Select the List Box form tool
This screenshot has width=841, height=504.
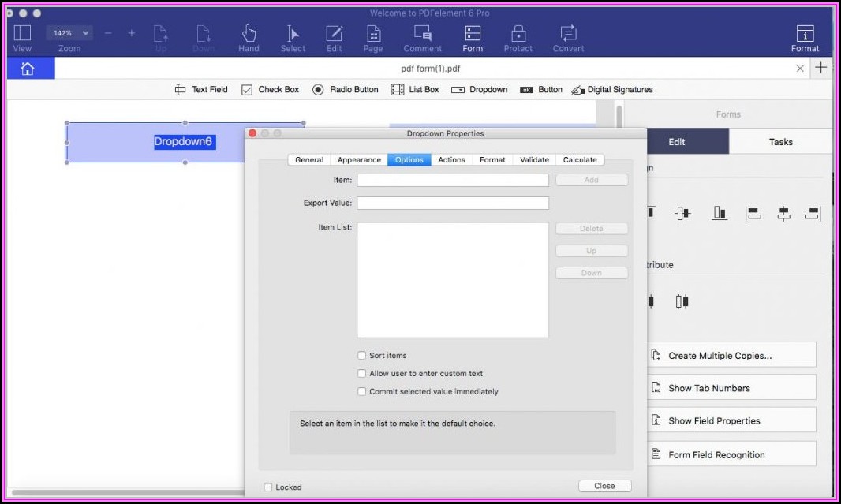[415, 90]
